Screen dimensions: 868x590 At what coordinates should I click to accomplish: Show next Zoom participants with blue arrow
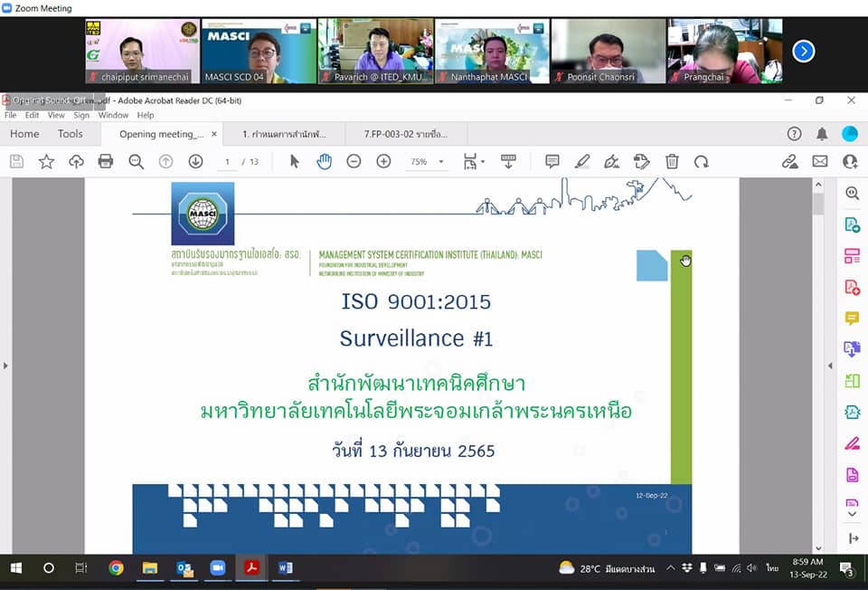(803, 52)
